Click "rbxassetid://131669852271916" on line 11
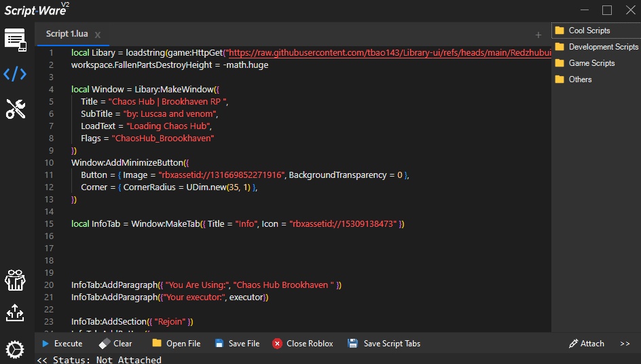641x364 pixels. (x=221, y=175)
